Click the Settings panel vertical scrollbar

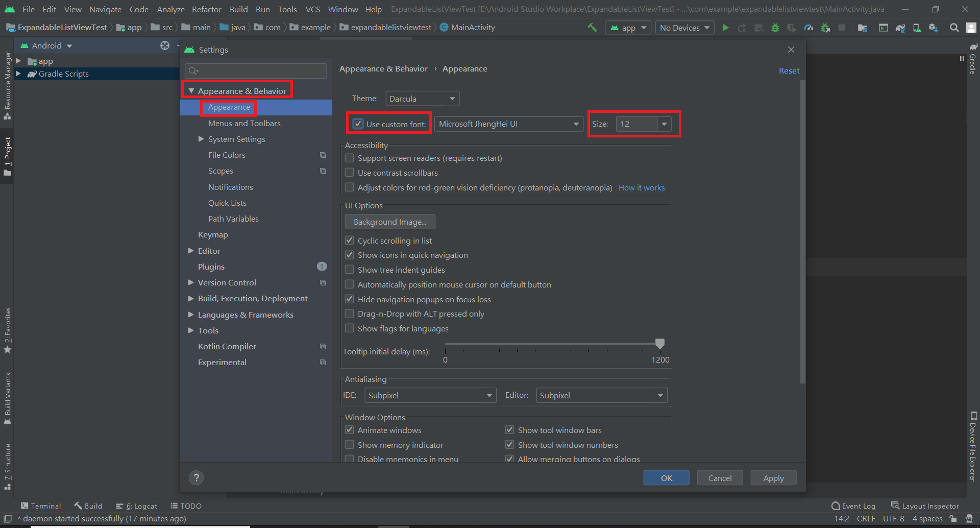click(803, 231)
